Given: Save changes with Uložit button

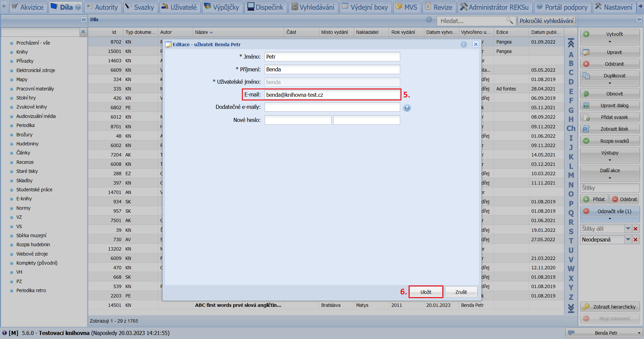Looking at the screenshot, I should click(426, 292).
